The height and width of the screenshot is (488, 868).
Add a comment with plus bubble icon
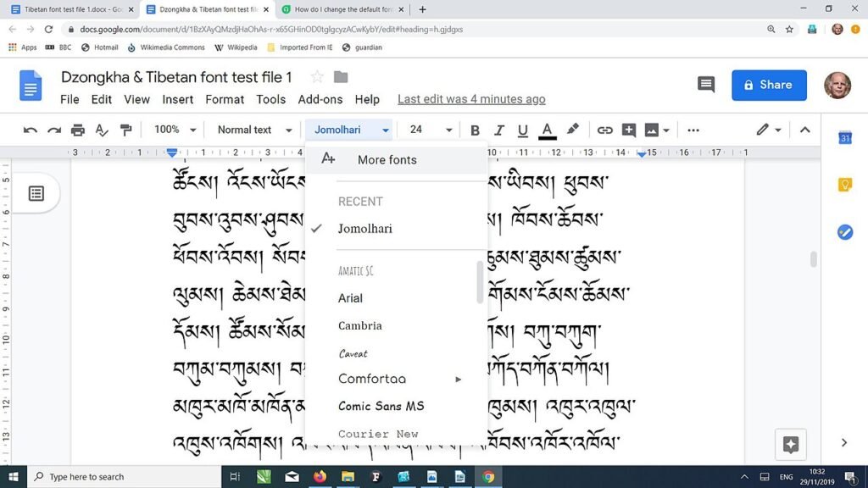629,130
